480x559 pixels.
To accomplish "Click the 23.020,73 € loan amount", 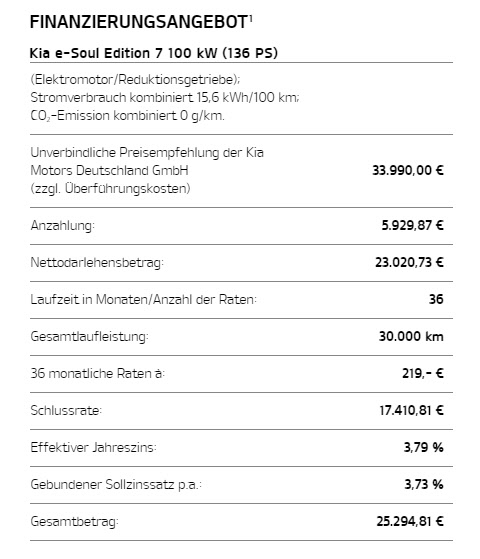I will click(x=409, y=262).
